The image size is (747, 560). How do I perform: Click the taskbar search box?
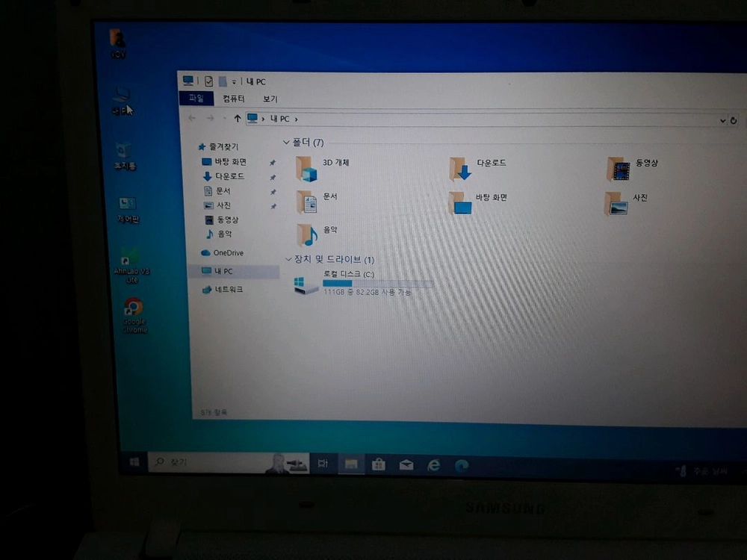(x=229, y=462)
